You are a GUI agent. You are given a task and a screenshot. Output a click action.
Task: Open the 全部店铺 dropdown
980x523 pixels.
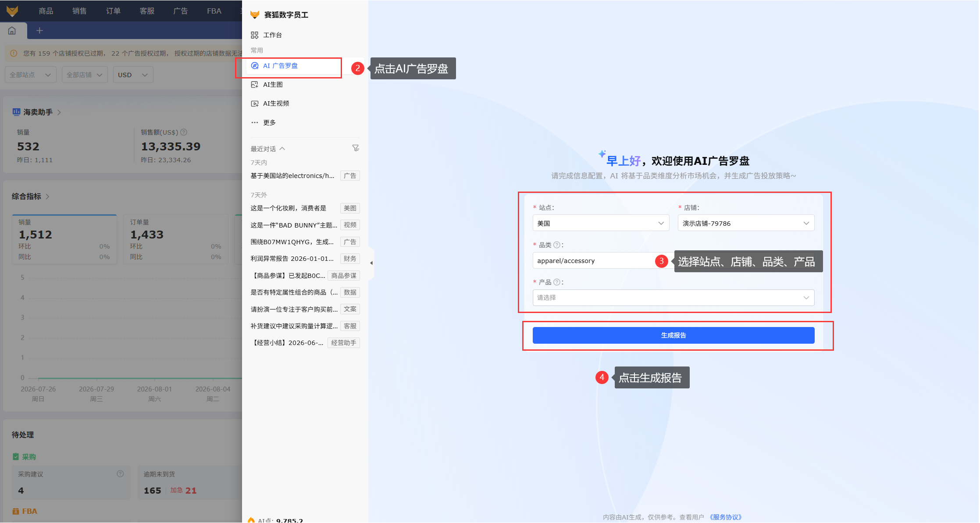click(x=85, y=75)
